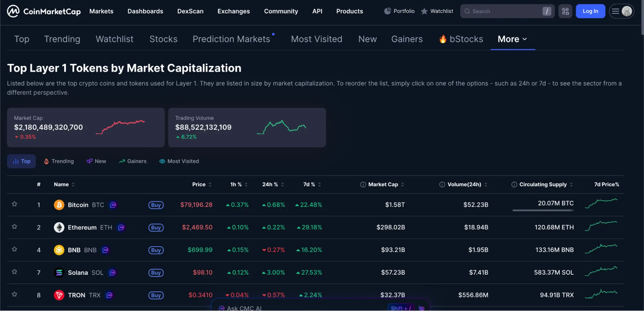Click CMC badge icon next to SOL
The width and height of the screenshot is (644, 311).
tap(112, 272)
